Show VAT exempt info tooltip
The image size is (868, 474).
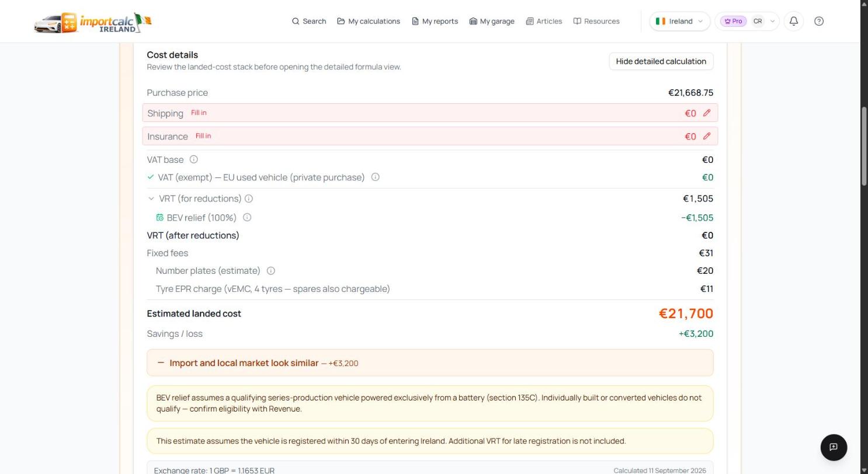(376, 177)
